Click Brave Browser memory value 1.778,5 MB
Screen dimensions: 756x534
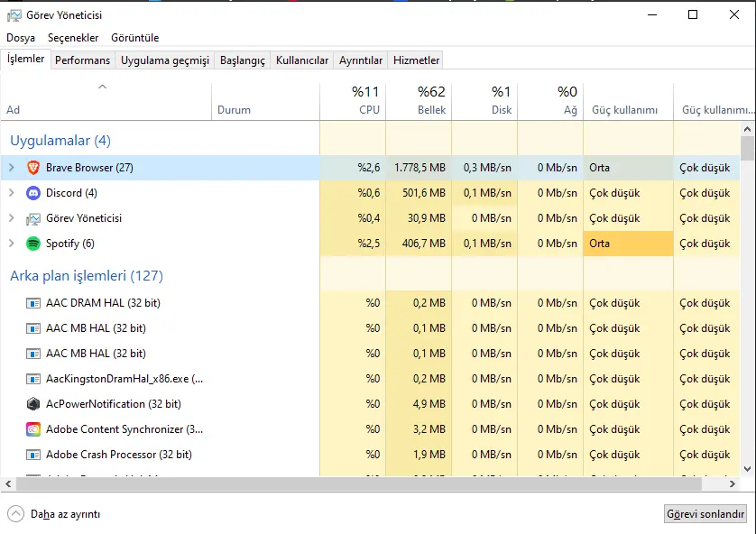point(419,168)
